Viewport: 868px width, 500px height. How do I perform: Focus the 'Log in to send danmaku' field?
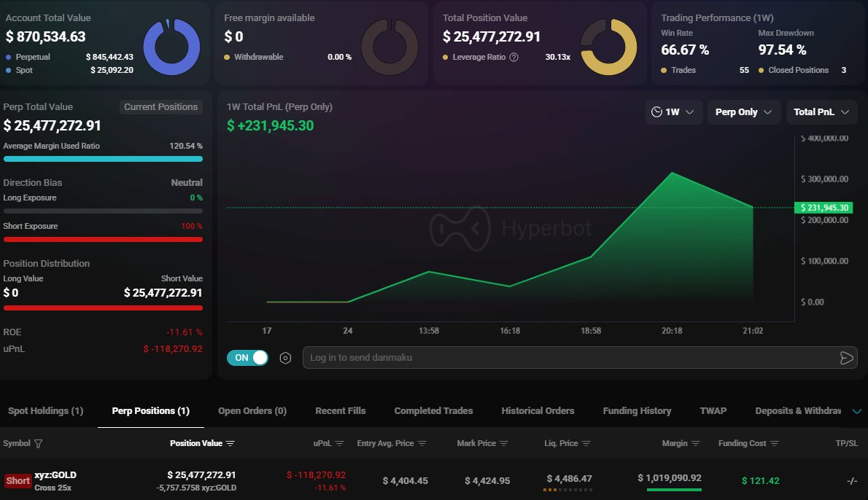570,358
